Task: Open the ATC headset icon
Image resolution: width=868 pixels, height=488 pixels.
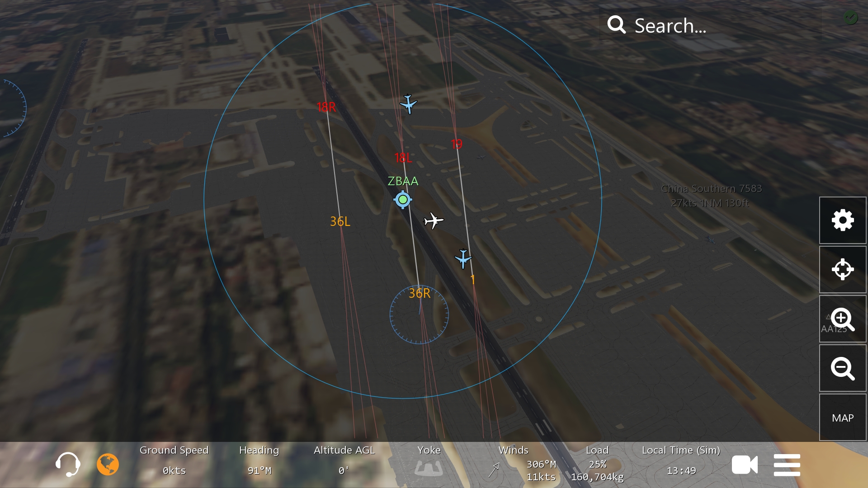Action: (x=68, y=465)
